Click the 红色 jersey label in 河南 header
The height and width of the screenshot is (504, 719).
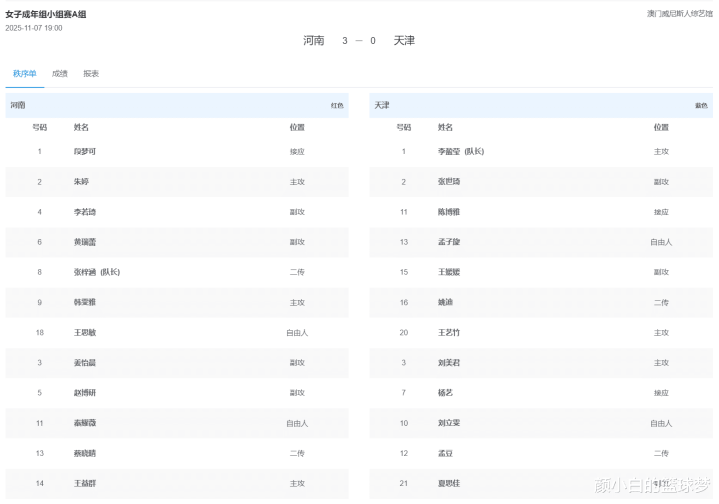(x=337, y=105)
